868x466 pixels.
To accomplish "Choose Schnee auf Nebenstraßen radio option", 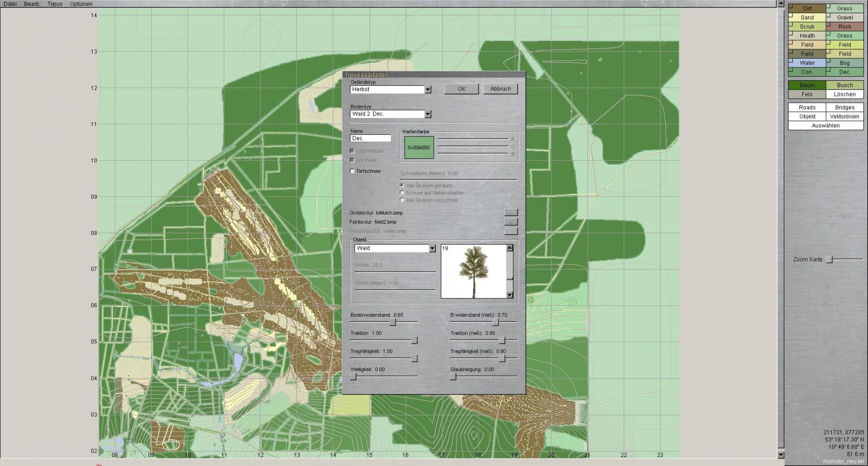I will pos(402,193).
